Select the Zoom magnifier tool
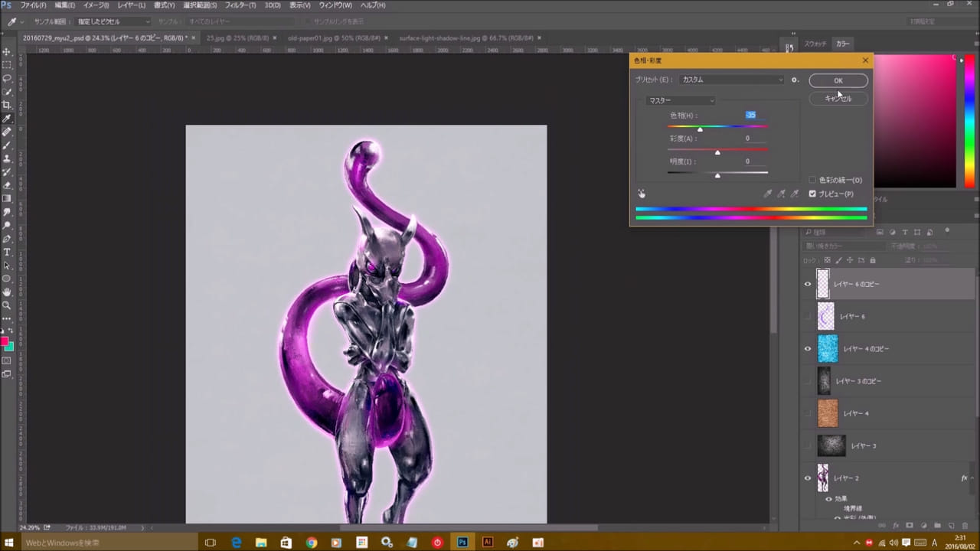The height and width of the screenshot is (551, 980). click(7, 305)
